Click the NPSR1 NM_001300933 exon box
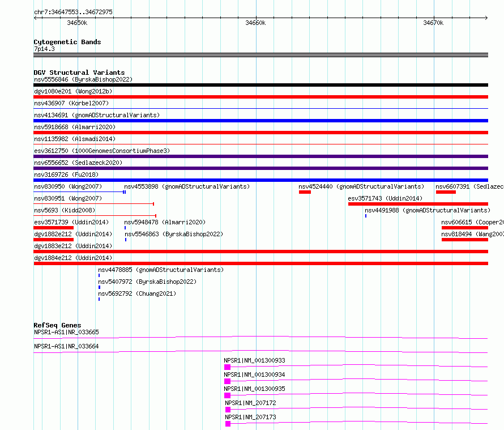Image resolution: width=504 pixels, height=430 pixels. tap(227, 367)
